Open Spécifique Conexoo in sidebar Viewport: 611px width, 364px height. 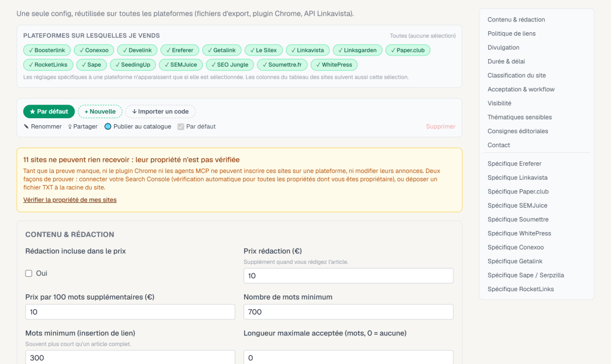point(515,248)
